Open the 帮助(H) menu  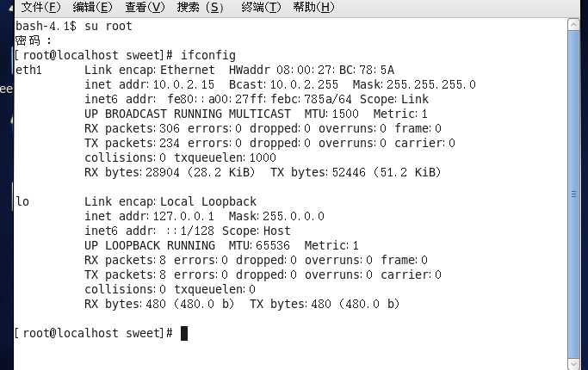tap(313, 8)
